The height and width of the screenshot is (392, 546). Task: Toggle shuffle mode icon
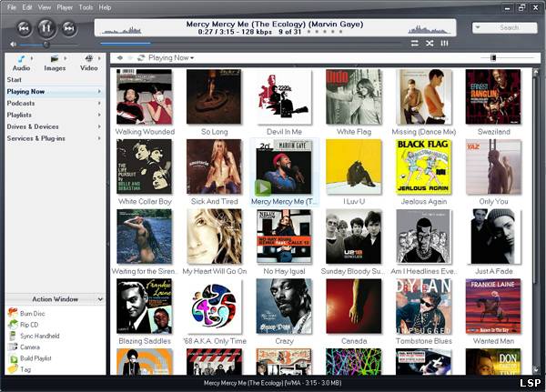430,43
